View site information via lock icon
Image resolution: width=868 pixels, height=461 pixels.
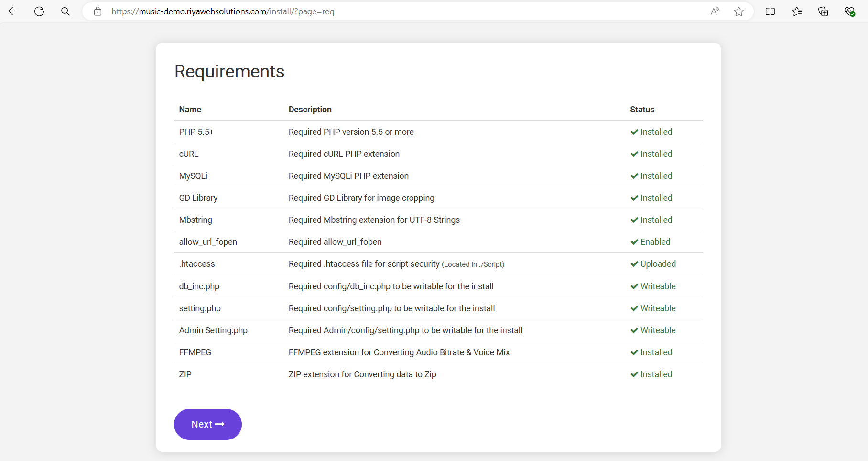(x=98, y=11)
